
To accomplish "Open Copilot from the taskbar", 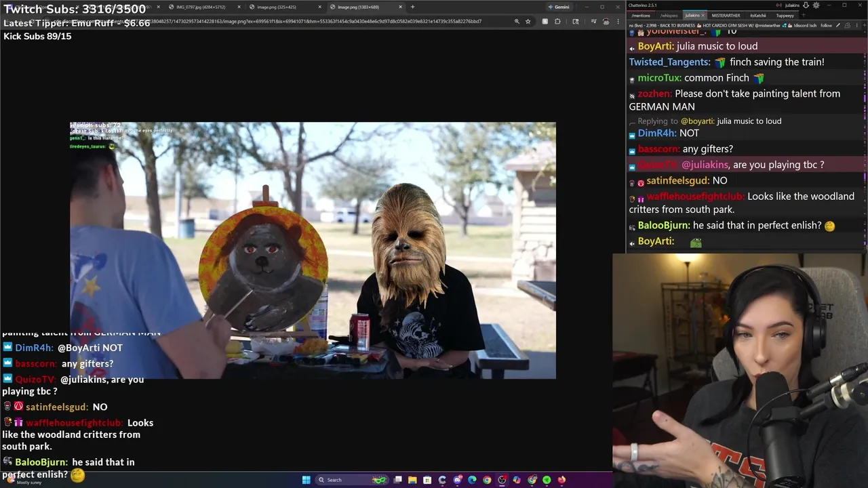I will (x=517, y=480).
